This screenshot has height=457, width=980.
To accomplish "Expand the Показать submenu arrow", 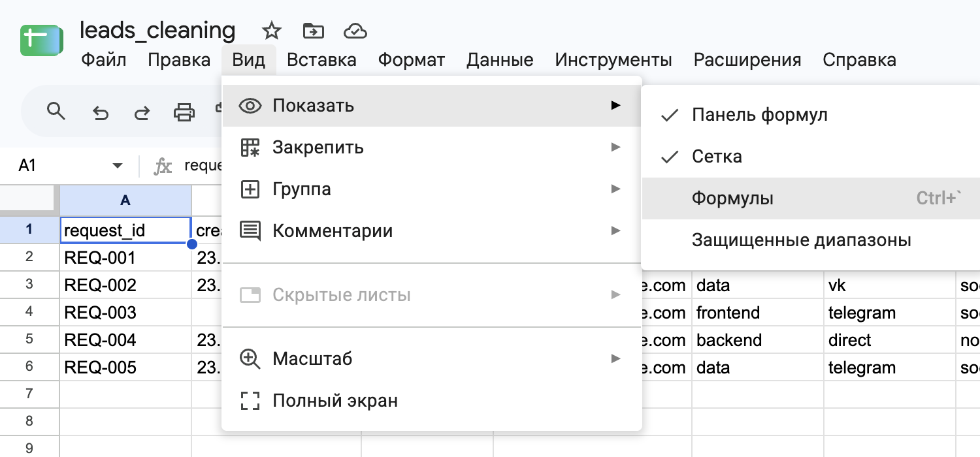I will click(615, 105).
